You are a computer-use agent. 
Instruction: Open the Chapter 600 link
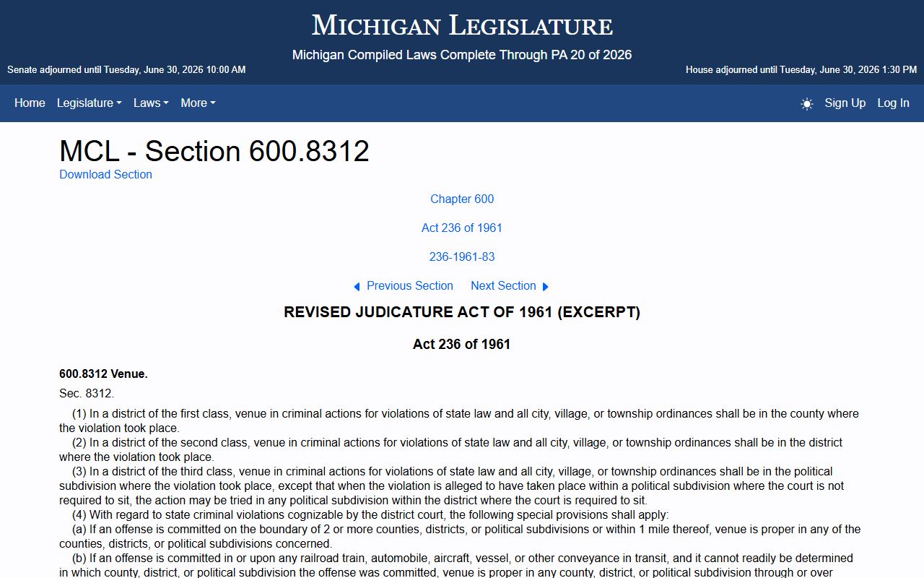pos(462,199)
